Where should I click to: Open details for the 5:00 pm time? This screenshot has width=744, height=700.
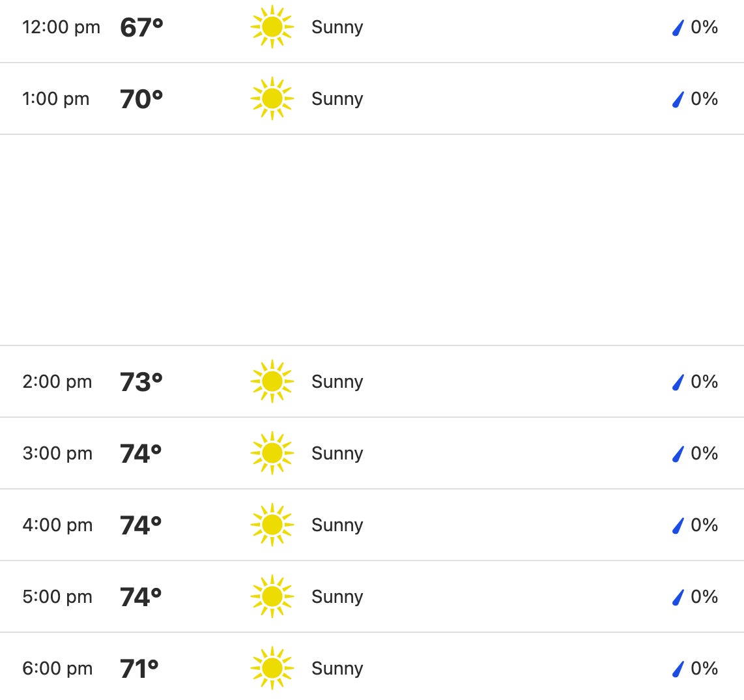(x=57, y=597)
